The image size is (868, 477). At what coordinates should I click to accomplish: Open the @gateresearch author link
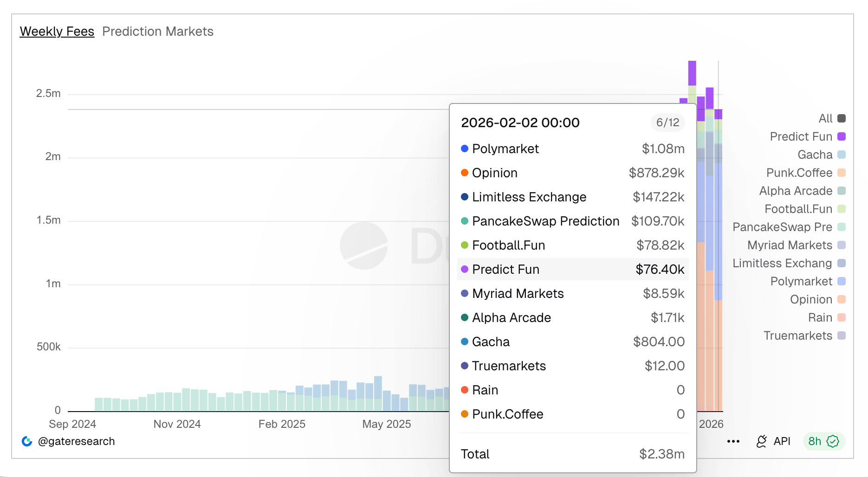pyautogui.click(x=76, y=441)
